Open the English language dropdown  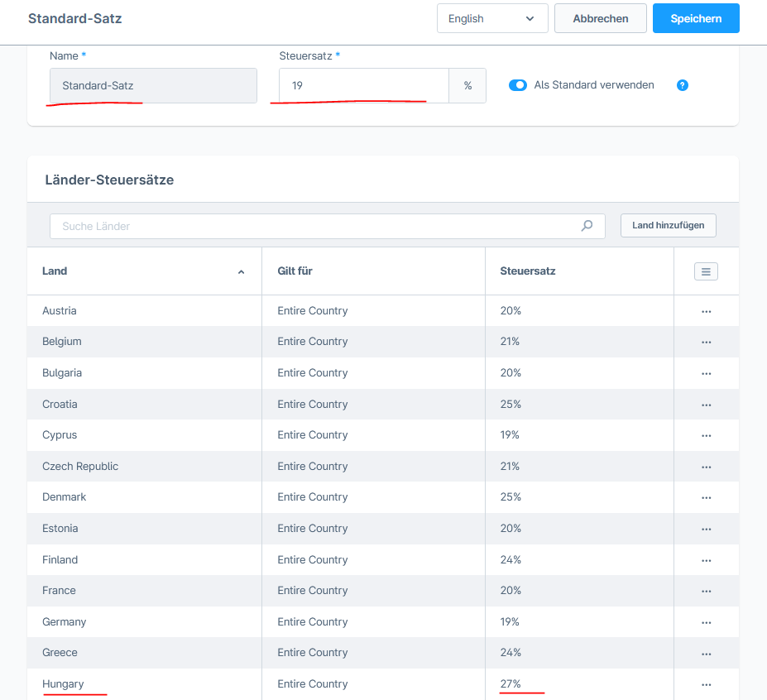[492, 18]
